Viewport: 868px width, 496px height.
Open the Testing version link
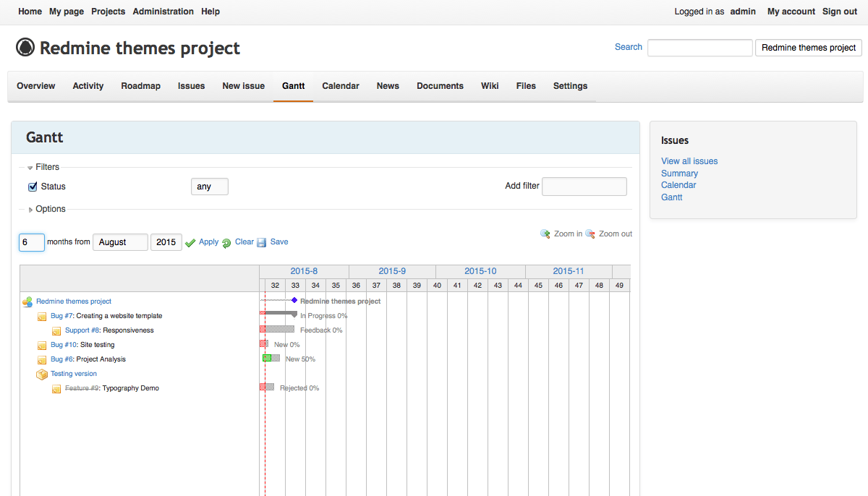click(74, 374)
